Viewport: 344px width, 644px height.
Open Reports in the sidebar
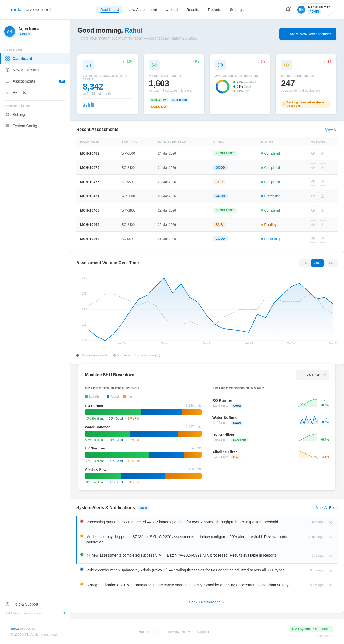coord(35,92)
